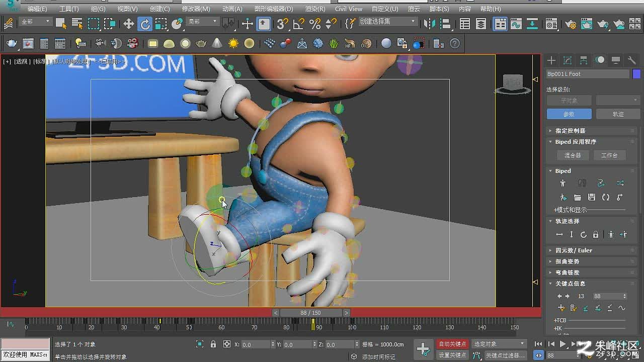
Task: Click the 设置关键点 button
Action: tap(452, 355)
